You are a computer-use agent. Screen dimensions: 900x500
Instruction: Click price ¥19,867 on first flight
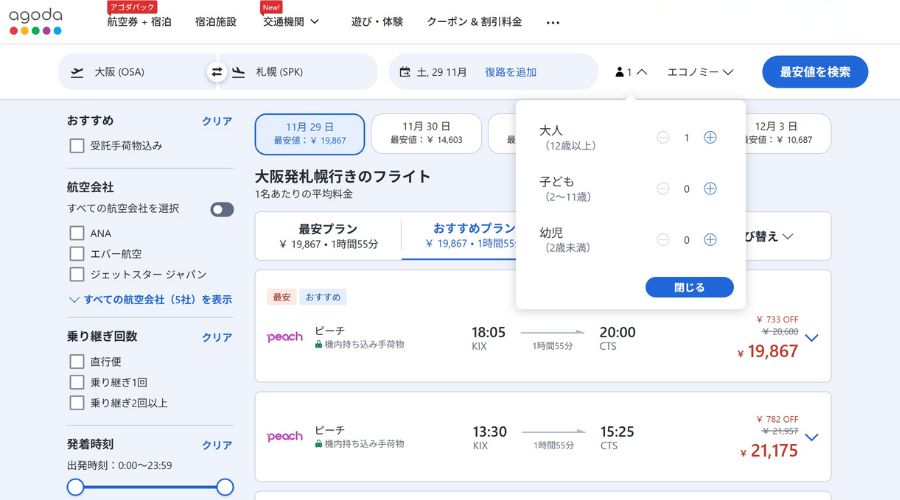tap(768, 351)
